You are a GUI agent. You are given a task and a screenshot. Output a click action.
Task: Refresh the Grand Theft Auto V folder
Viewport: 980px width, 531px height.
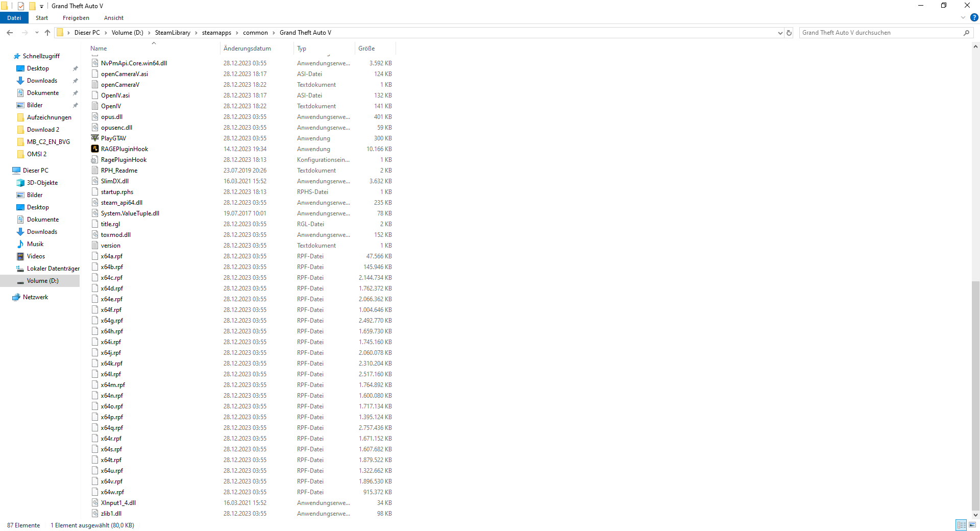coord(789,33)
